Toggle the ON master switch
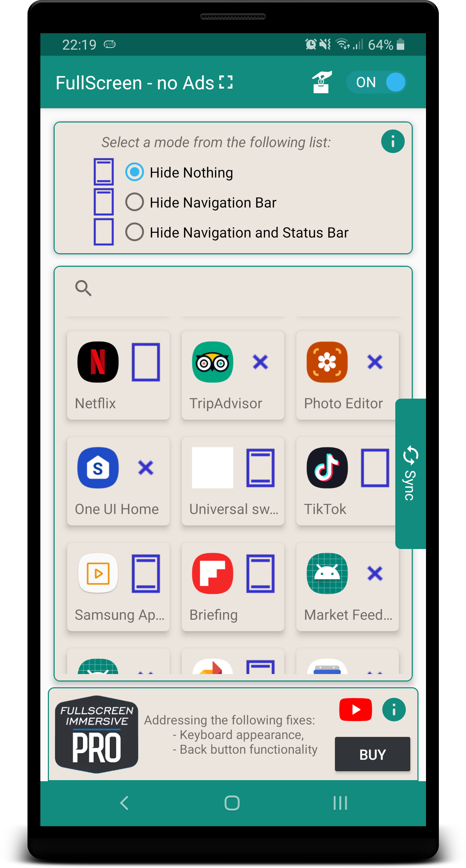This screenshot has height=868, width=466. (x=377, y=83)
